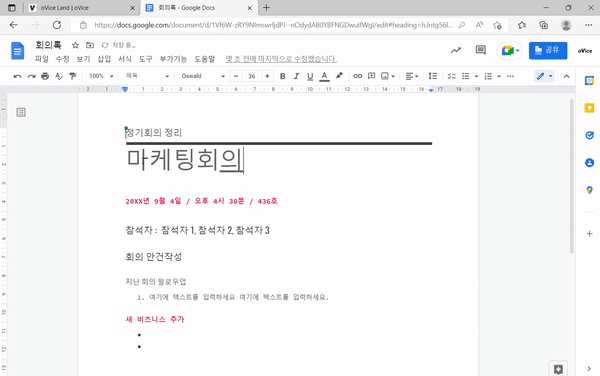Open the 100% zoom dropdown
600x376 pixels.
click(101, 76)
